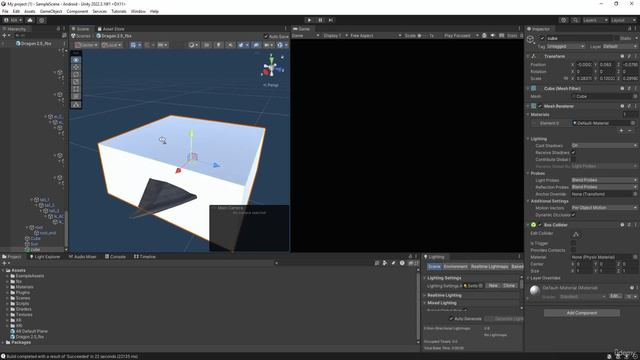Open Scene Gizmos dropdown icon
Screen dimensions: 640x360
[282, 45]
